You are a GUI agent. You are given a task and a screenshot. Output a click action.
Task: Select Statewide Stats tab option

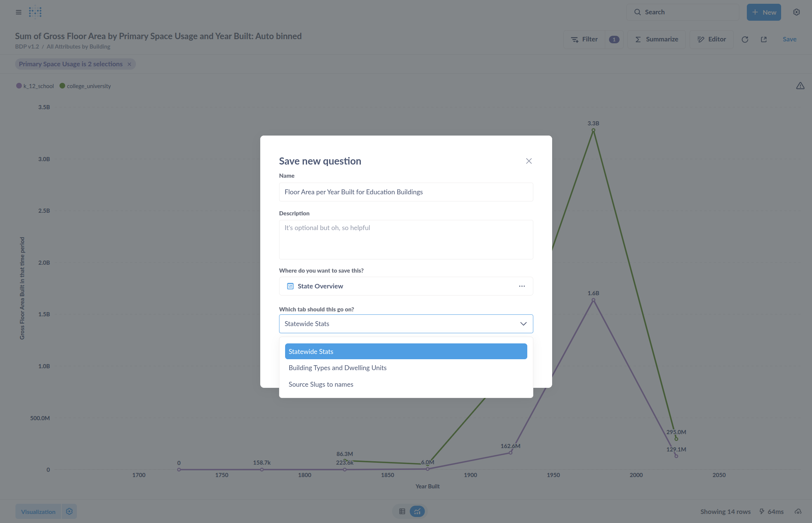coord(406,351)
